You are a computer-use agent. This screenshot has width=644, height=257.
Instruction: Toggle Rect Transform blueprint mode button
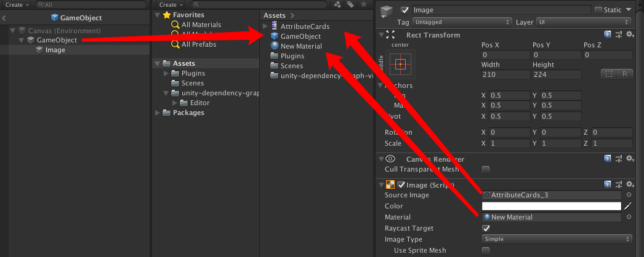coord(609,74)
